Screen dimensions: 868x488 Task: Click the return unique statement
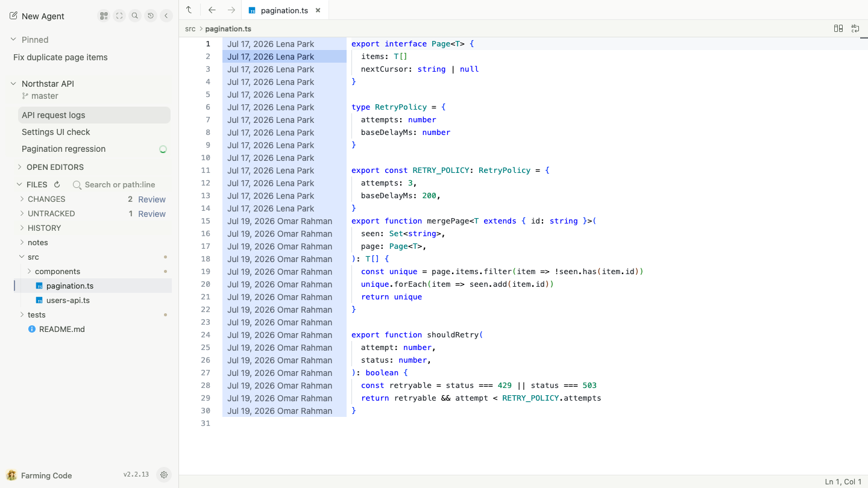(x=391, y=297)
